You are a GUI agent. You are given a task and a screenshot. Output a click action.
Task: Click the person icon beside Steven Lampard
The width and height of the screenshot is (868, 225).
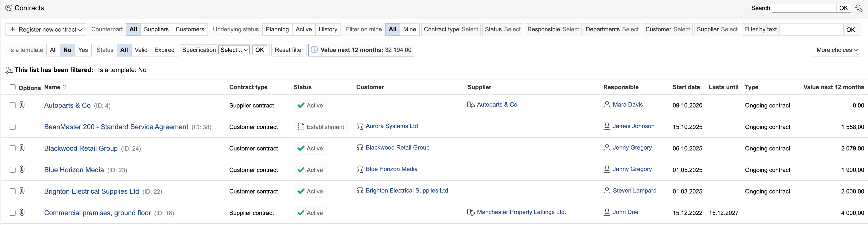click(x=607, y=191)
